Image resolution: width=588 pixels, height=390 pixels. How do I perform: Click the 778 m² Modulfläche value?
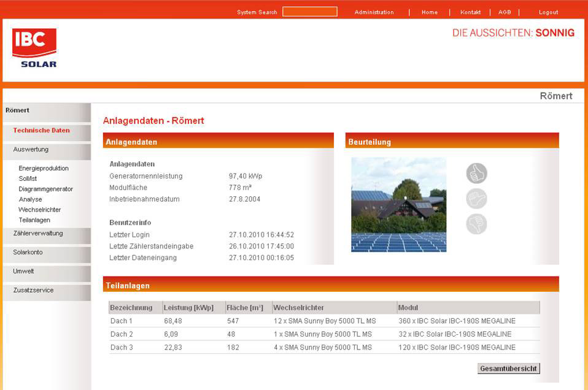241,187
